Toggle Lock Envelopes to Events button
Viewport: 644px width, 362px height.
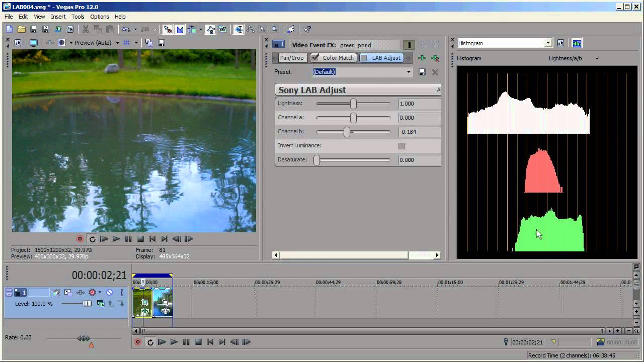click(x=211, y=30)
